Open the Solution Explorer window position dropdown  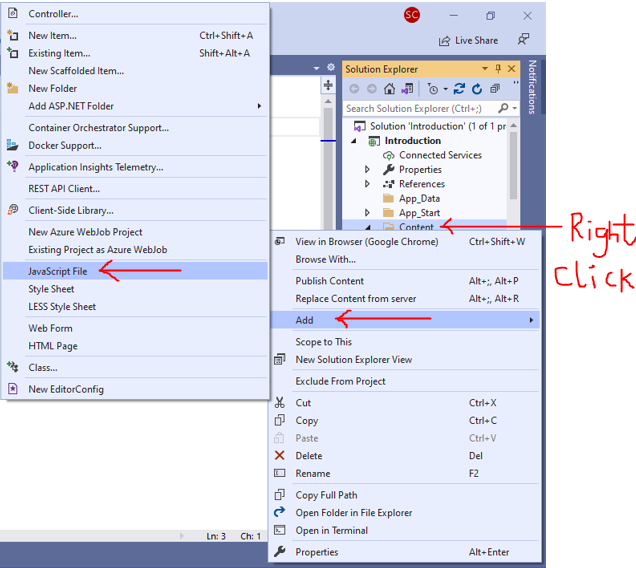click(485, 69)
